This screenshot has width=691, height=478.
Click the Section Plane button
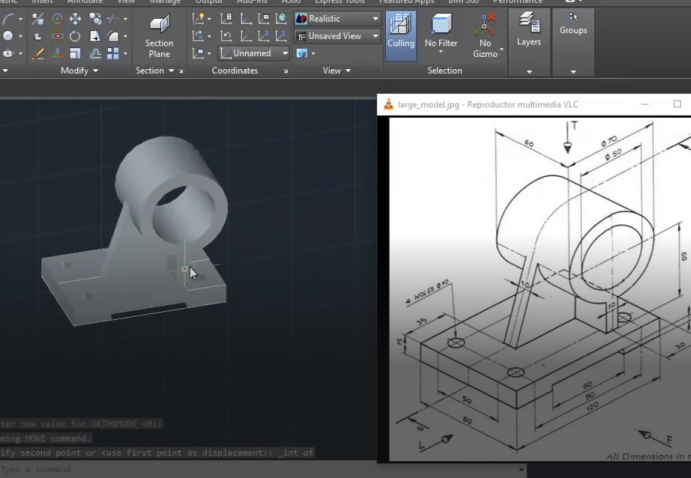(x=159, y=36)
